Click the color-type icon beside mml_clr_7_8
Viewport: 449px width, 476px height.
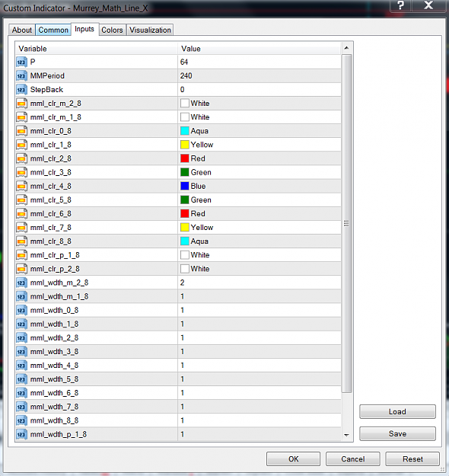pos(21,228)
